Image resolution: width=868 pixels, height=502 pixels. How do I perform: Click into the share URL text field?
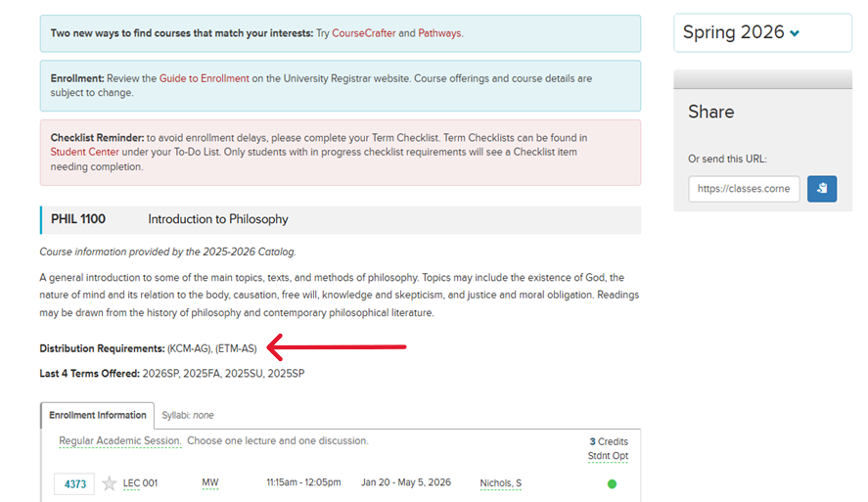pos(744,189)
